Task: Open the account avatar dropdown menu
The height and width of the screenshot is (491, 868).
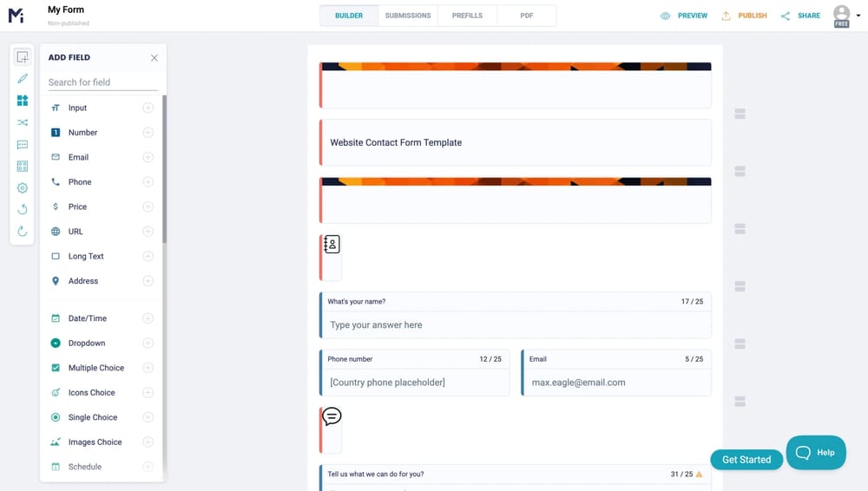Action: point(844,16)
